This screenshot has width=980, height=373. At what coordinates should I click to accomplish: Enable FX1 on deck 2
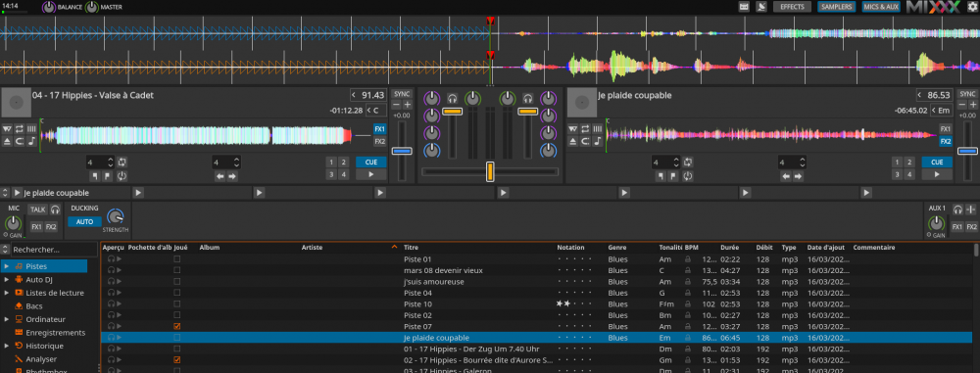coord(946,128)
